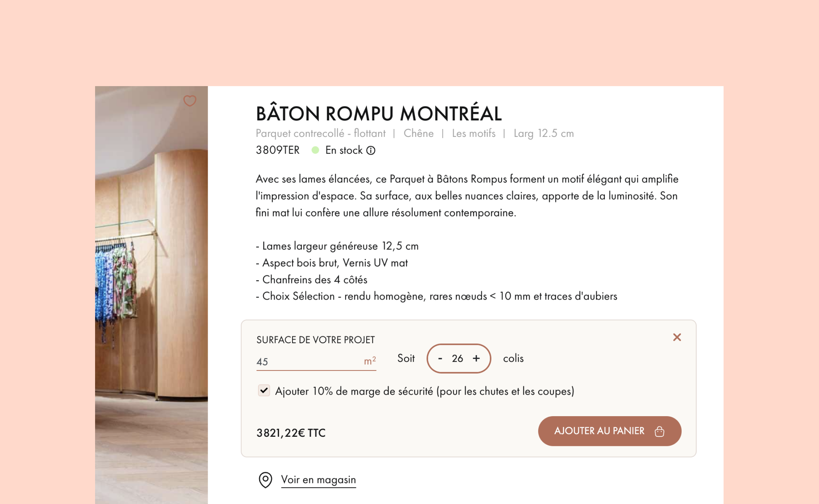Add to cart with Ajouter au panier
The image size is (819, 504).
coord(610,431)
